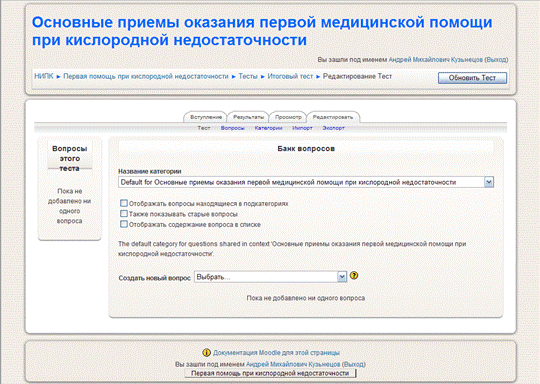The width and height of the screenshot is (540, 384).
Task: Open the Результаты tab
Action: [x=248, y=117]
